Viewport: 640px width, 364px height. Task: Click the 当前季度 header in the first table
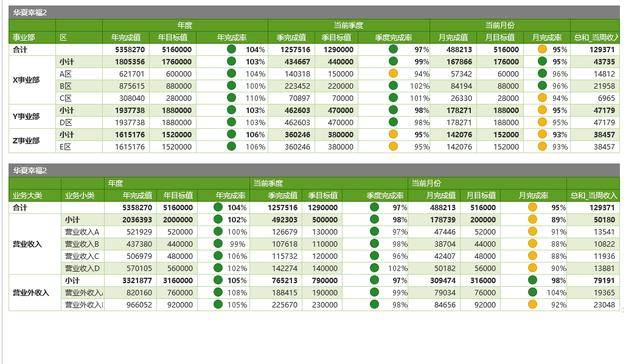point(348,25)
